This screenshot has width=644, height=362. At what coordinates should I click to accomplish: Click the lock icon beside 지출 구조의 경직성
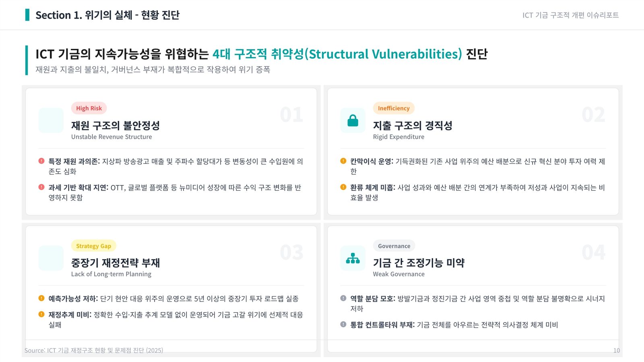coord(353,120)
